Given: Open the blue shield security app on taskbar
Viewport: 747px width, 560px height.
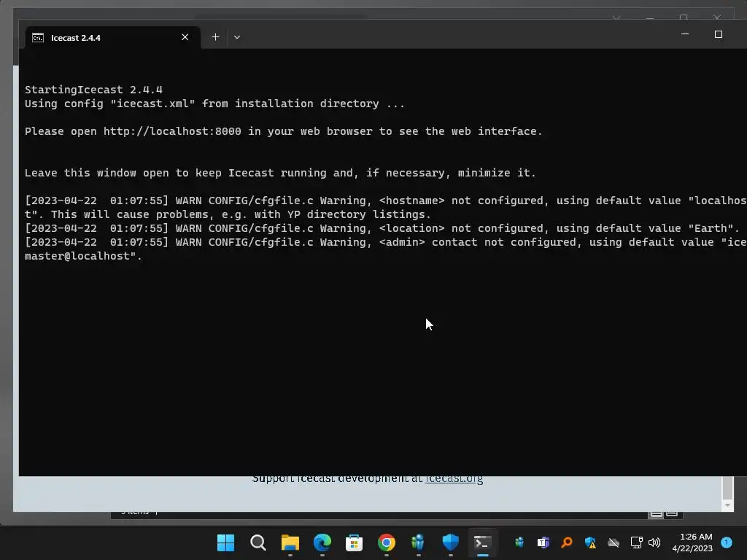Looking at the screenshot, I should [x=450, y=542].
